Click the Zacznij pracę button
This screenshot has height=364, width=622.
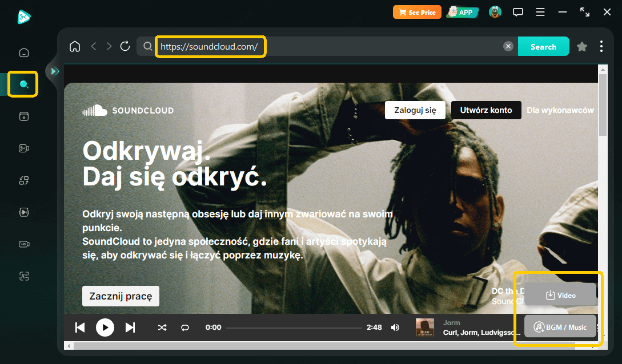pyautogui.click(x=121, y=296)
